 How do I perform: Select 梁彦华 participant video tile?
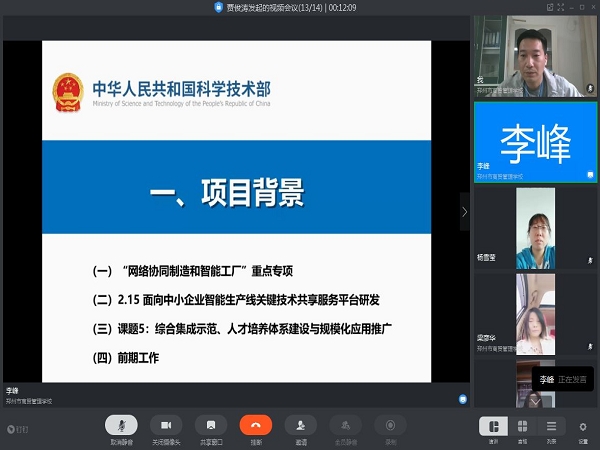pos(535,314)
